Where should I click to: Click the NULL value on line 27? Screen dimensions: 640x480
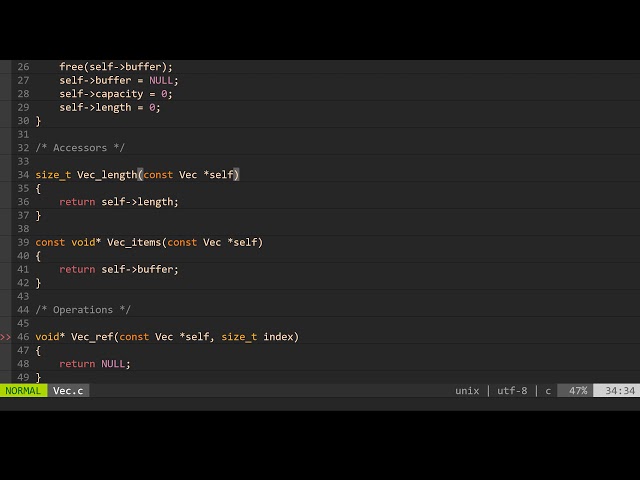click(x=161, y=80)
